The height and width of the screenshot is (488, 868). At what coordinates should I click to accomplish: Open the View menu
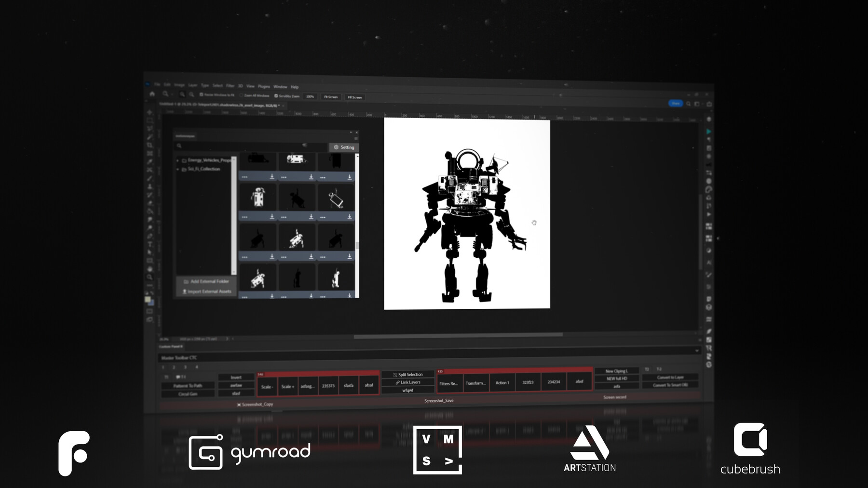[x=250, y=86]
